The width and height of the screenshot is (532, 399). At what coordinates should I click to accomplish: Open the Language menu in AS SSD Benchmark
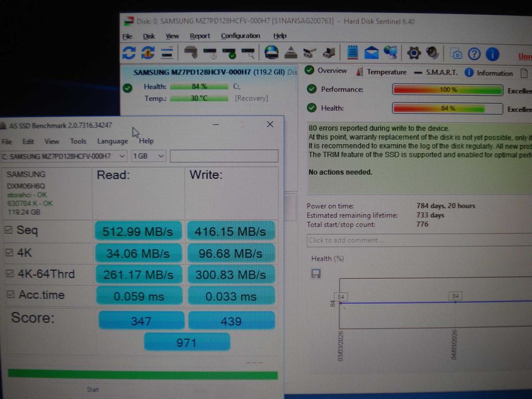click(x=112, y=141)
